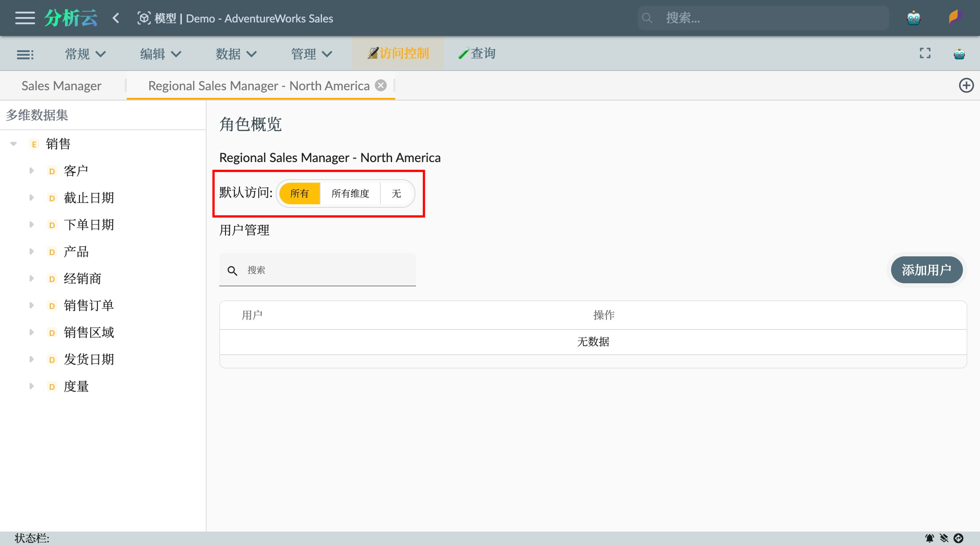Close the Regional Sales Manager North America tab

click(381, 85)
